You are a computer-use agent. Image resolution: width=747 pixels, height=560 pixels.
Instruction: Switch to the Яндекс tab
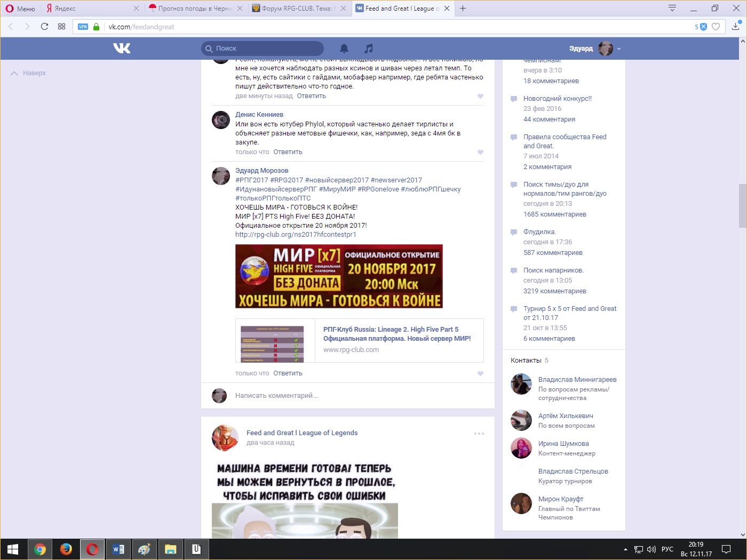click(x=91, y=9)
